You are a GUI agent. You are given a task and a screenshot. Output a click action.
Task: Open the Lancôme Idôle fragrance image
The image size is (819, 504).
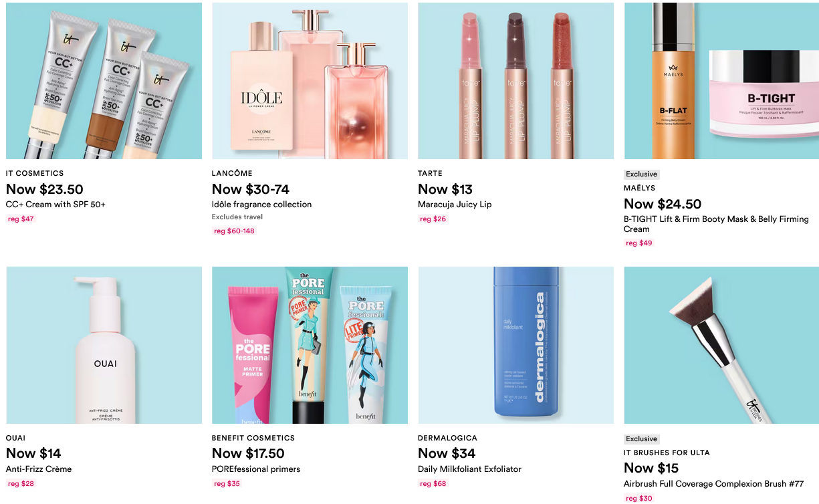click(x=310, y=81)
